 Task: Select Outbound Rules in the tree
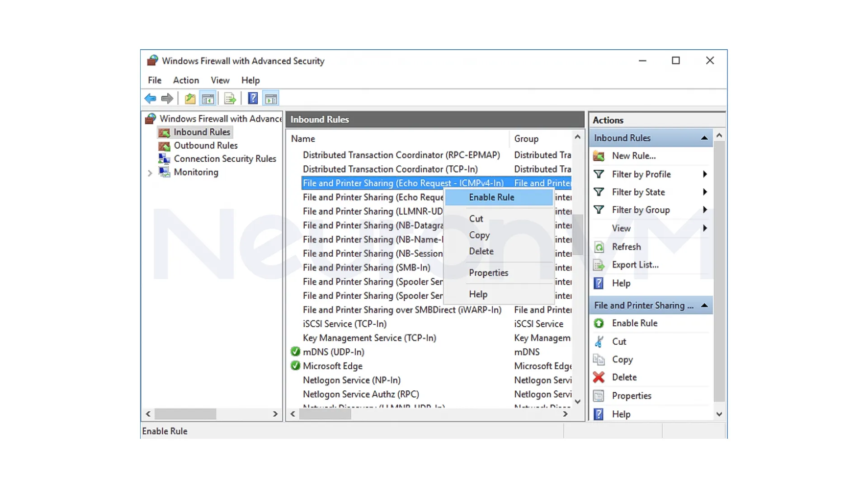point(206,145)
